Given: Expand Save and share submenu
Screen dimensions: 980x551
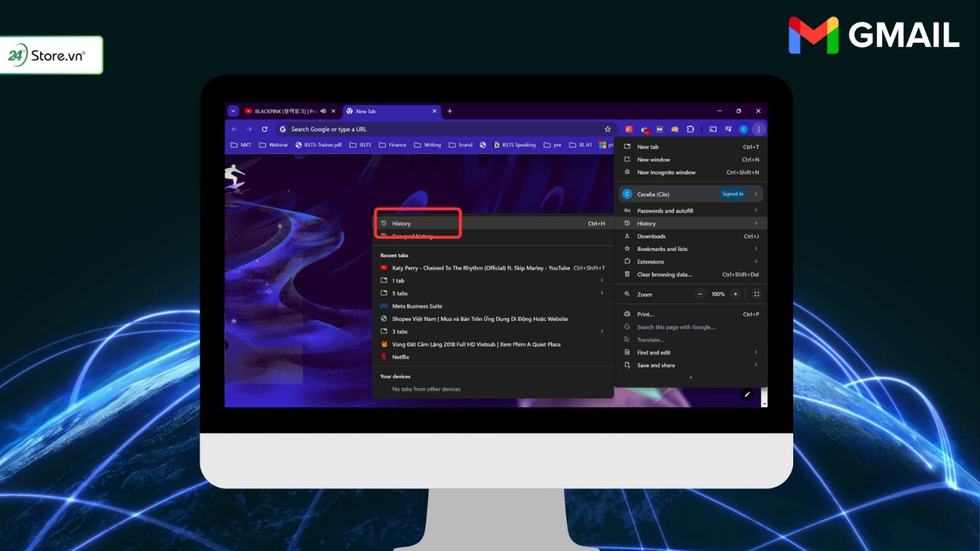Looking at the screenshot, I should [691, 365].
